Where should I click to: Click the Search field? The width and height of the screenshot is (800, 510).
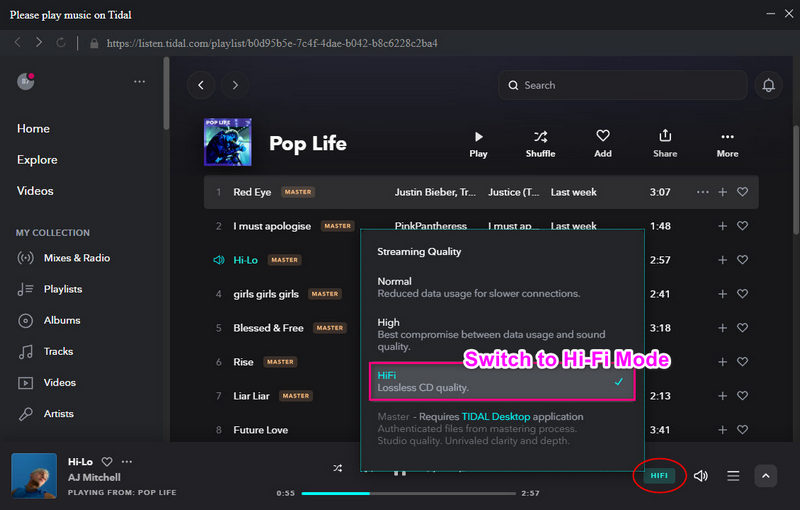click(623, 85)
